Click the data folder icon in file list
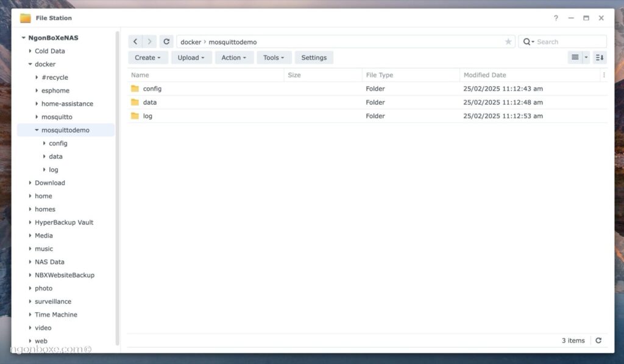The width and height of the screenshot is (624, 364). coord(135,102)
